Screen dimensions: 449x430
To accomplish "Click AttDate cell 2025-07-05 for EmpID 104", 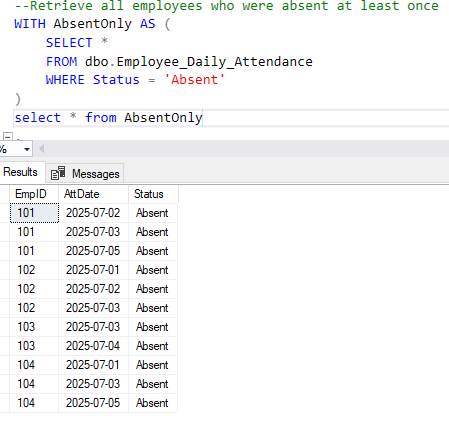I will [93, 403].
